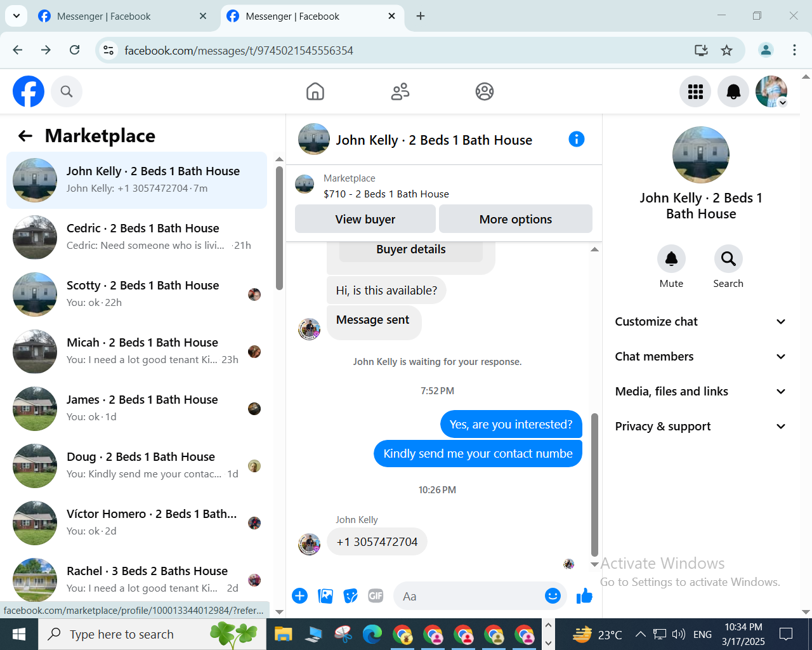Screen dimensions: 812x650
Task: Show hidden system tray icons
Action: (641, 634)
